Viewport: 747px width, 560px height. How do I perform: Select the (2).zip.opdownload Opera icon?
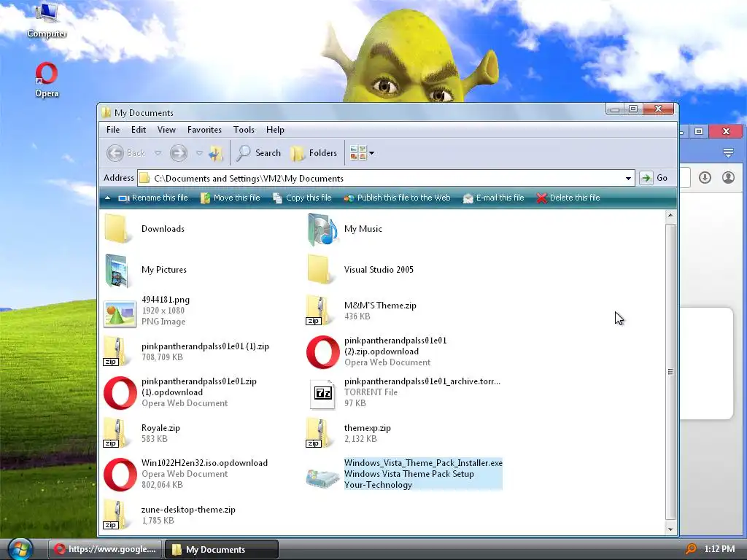[323, 352]
